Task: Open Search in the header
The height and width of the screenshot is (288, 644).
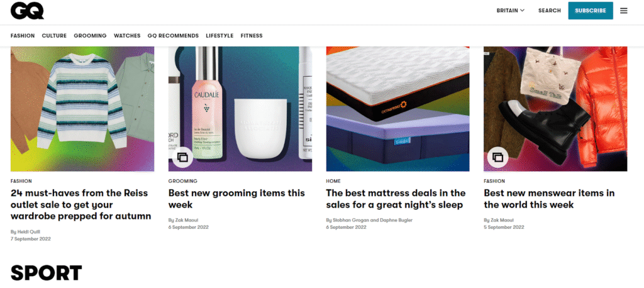Action: point(550,11)
